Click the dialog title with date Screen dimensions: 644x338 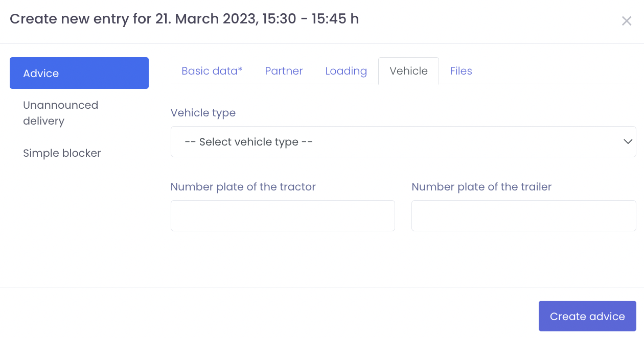click(x=184, y=19)
